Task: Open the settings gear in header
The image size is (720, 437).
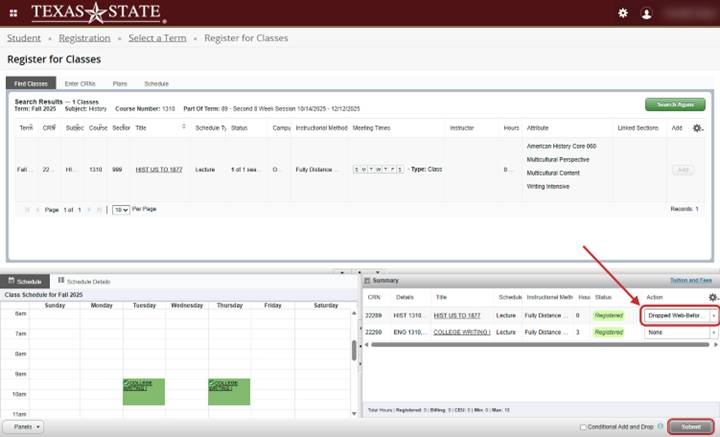Action: coord(622,13)
